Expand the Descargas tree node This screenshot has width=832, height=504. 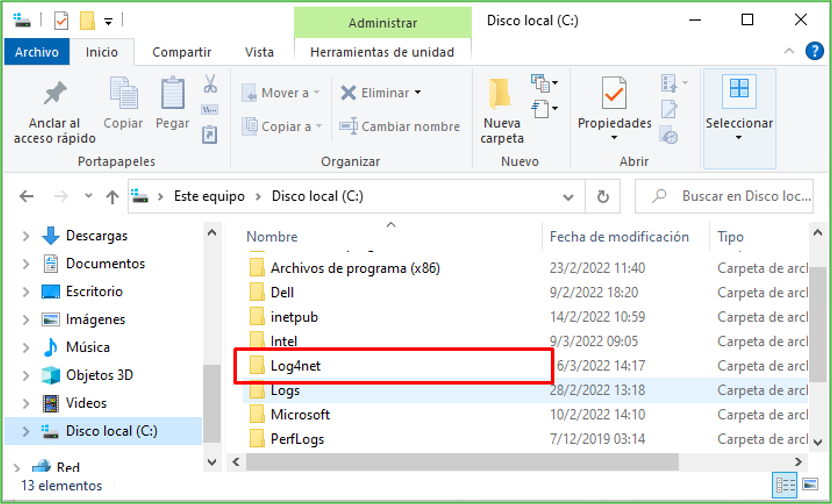26,236
